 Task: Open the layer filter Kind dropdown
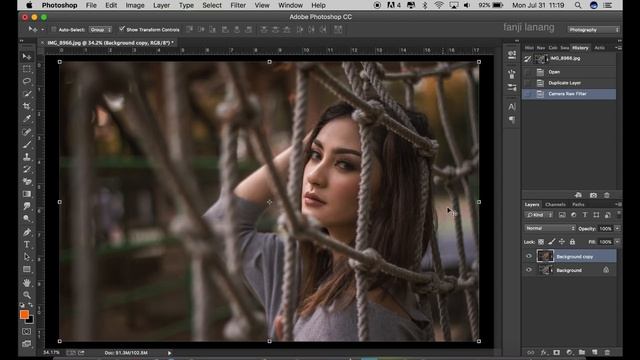click(x=539, y=215)
